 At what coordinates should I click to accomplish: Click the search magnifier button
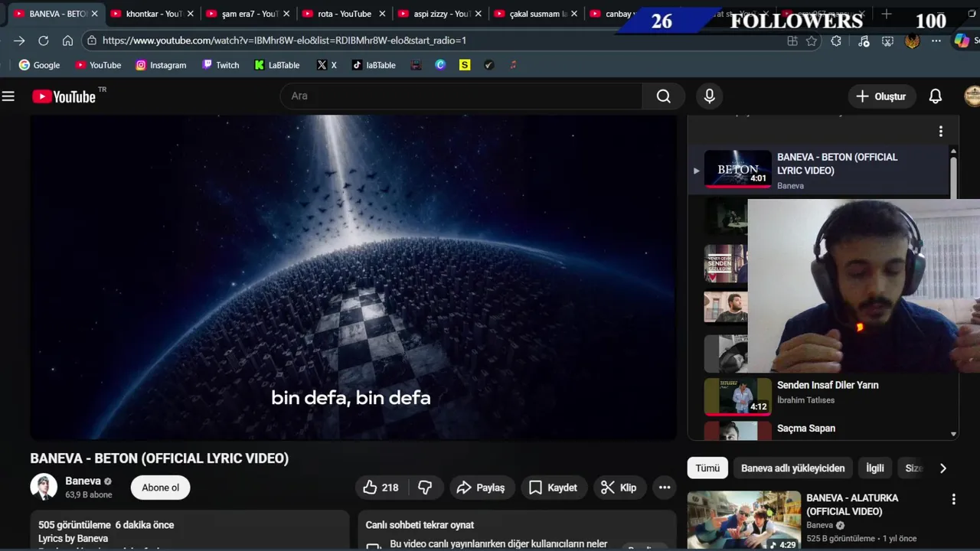pos(663,96)
